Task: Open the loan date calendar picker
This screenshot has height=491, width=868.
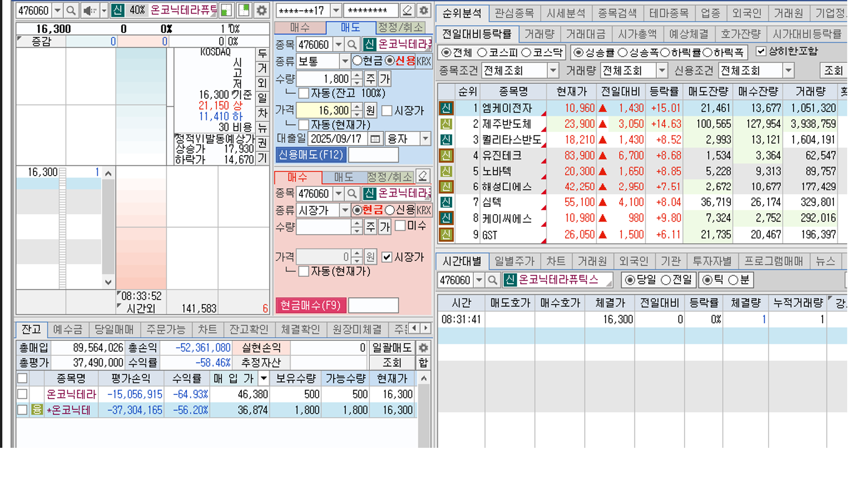Action: [x=375, y=139]
